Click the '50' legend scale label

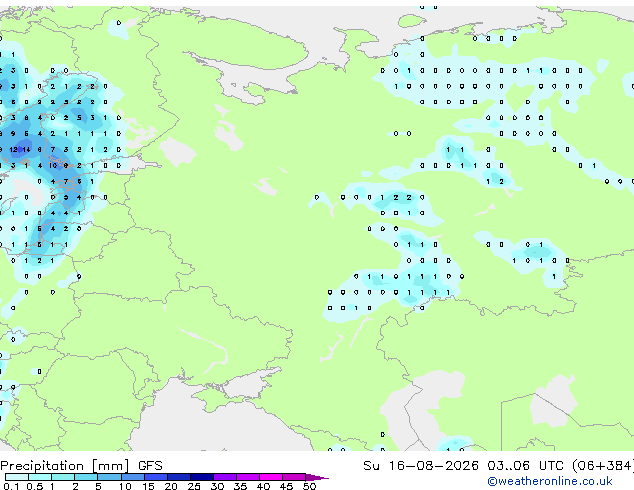pos(309,486)
